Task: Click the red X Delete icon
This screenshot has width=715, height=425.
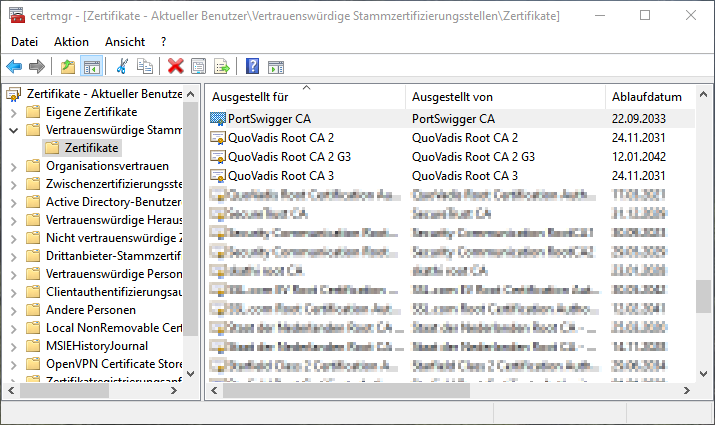Action: tap(176, 67)
